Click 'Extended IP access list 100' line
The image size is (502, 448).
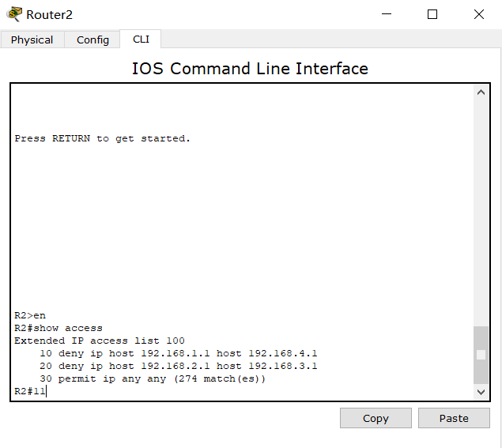pyautogui.click(x=100, y=341)
